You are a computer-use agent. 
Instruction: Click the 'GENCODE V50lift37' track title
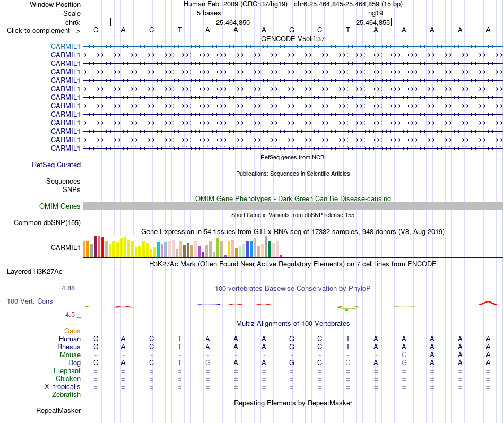click(x=293, y=39)
